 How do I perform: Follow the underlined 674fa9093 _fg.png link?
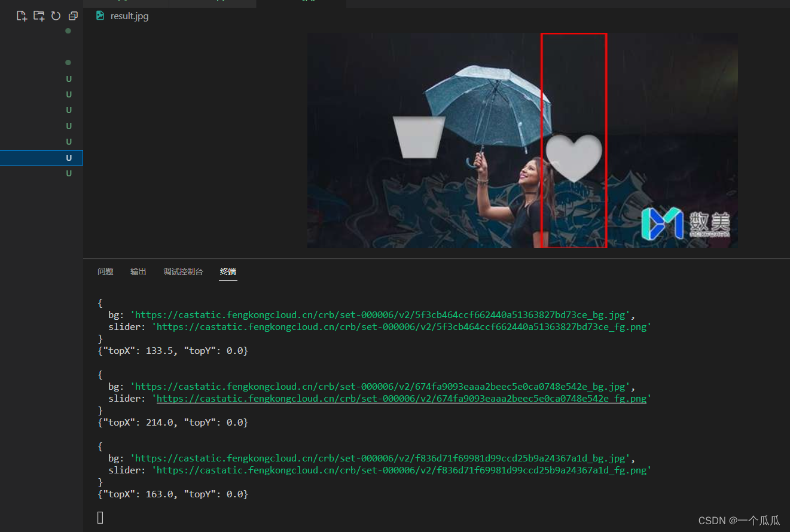tap(401, 399)
